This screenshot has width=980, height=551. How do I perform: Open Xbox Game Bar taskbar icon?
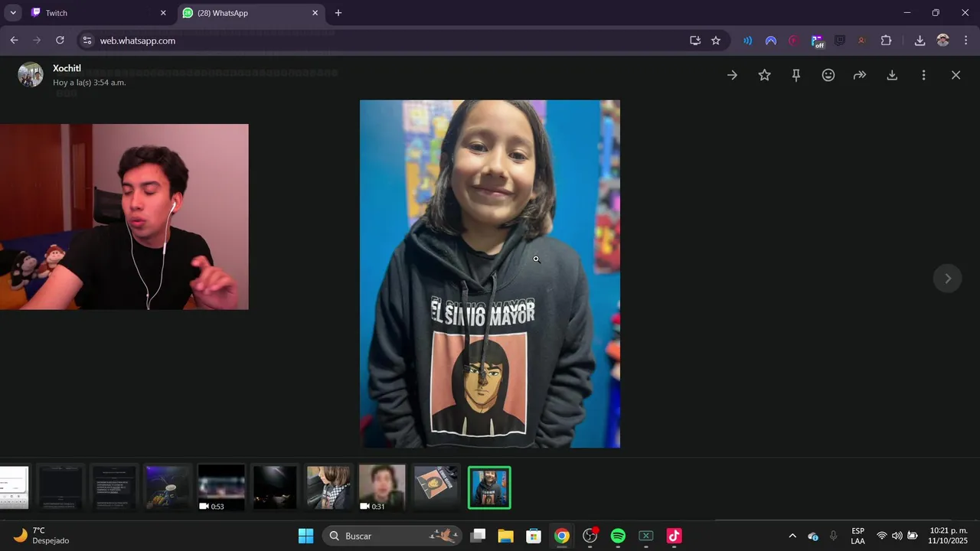tap(646, 536)
